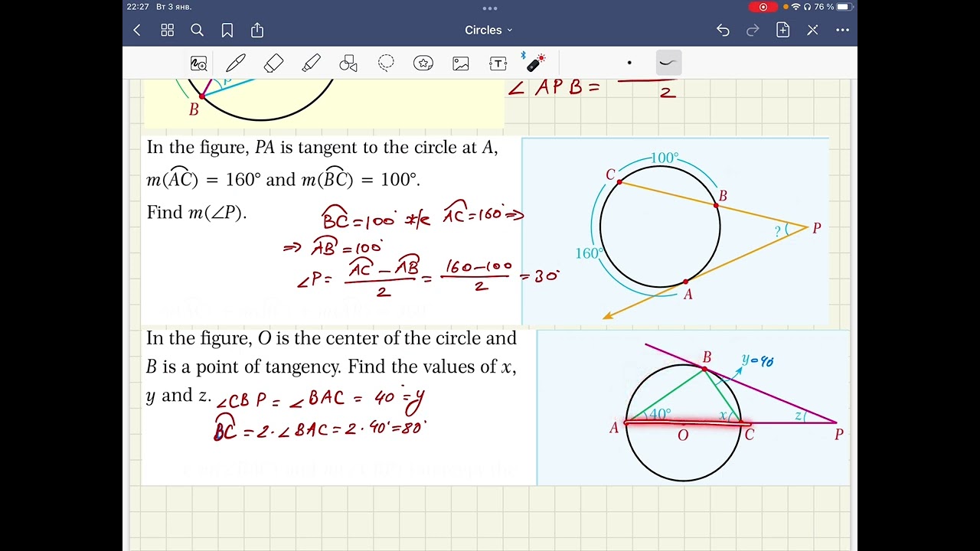Open the three-dot more options menu

(x=842, y=30)
